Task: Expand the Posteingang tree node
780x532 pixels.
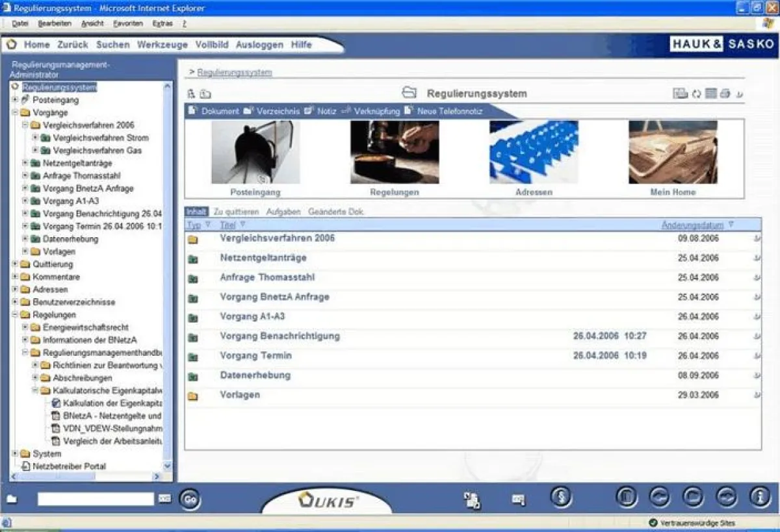Action: [x=15, y=100]
